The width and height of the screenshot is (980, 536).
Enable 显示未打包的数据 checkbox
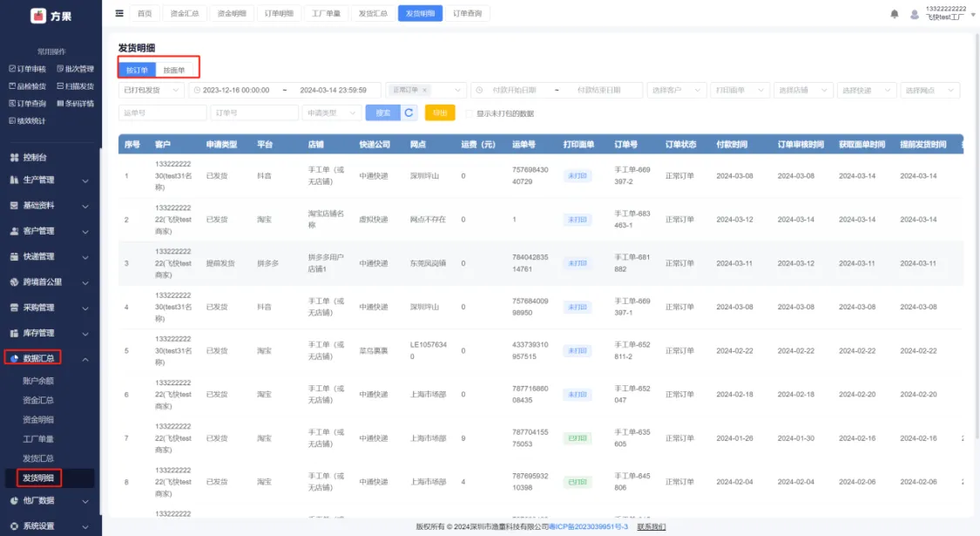[470, 113]
